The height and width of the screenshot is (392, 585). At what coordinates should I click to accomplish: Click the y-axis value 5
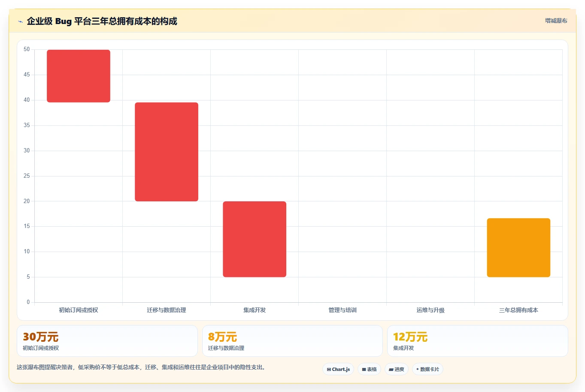(x=28, y=277)
